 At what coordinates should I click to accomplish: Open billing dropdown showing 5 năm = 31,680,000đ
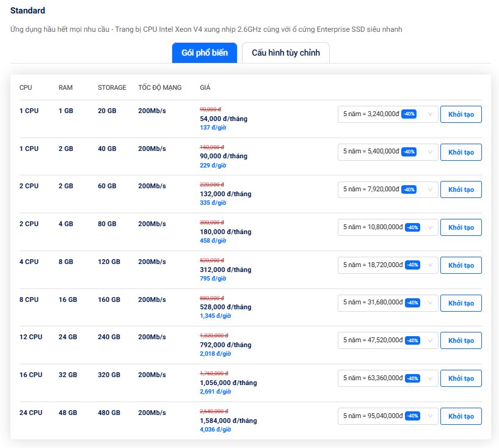tap(388, 303)
